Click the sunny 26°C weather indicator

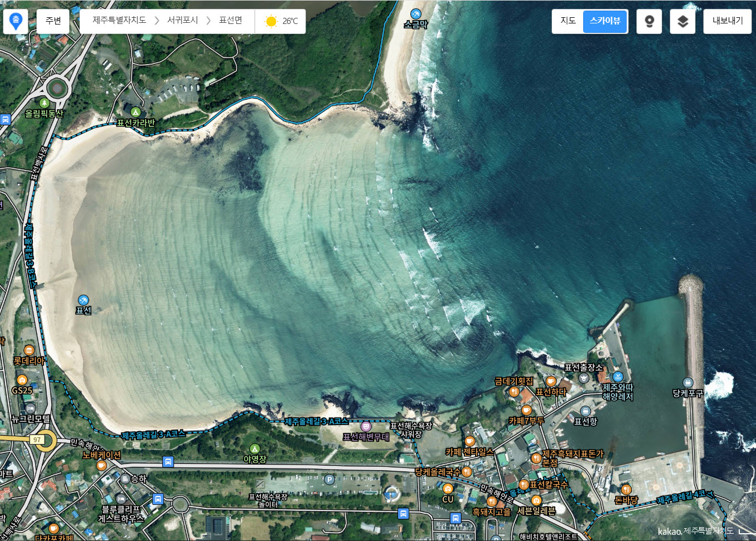coord(281,21)
